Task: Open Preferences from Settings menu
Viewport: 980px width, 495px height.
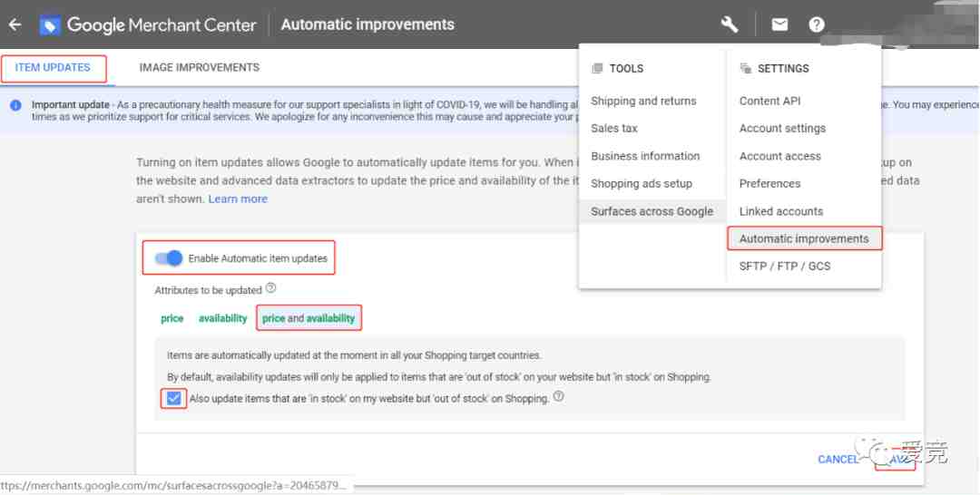Action: click(770, 183)
